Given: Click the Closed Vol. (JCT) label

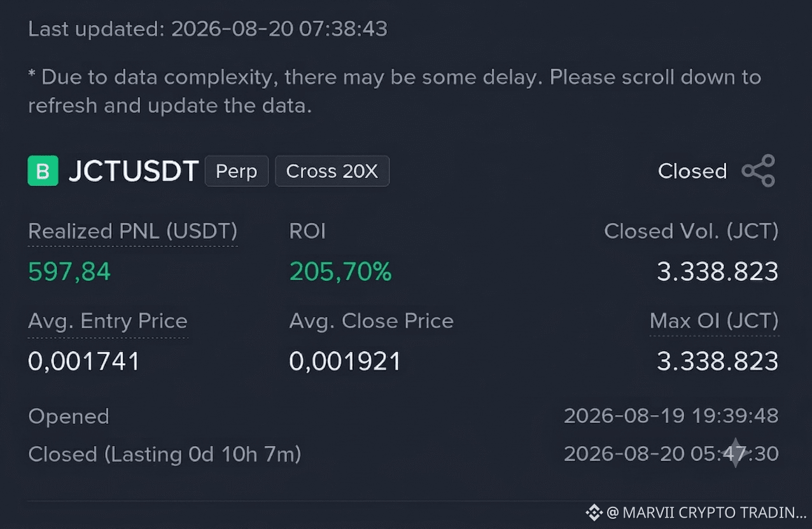Looking at the screenshot, I should [691, 231].
